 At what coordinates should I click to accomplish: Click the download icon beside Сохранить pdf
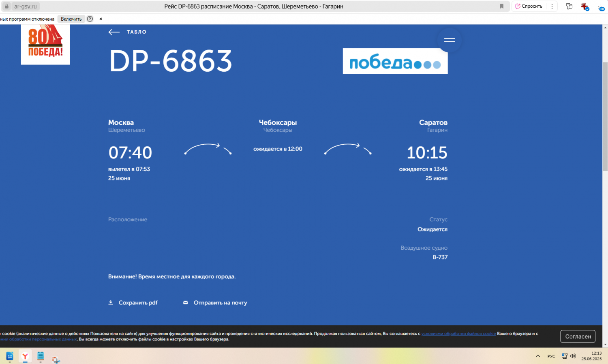click(111, 302)
